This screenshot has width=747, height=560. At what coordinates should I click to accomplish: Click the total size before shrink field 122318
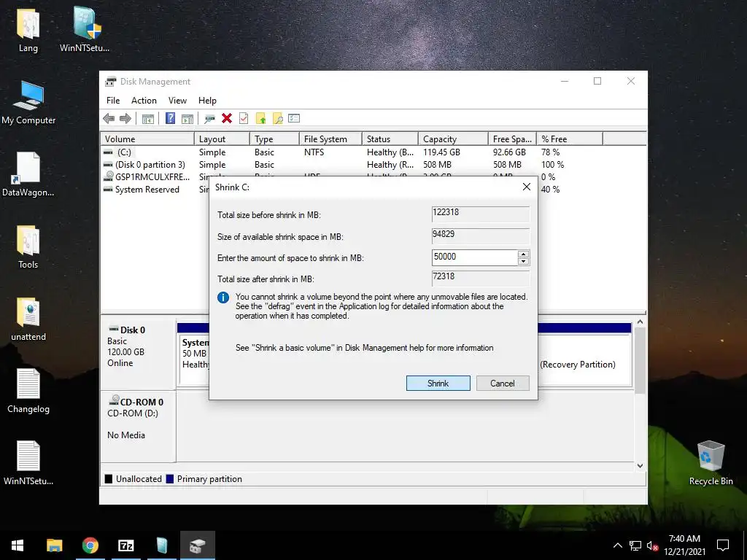(481, 214)
